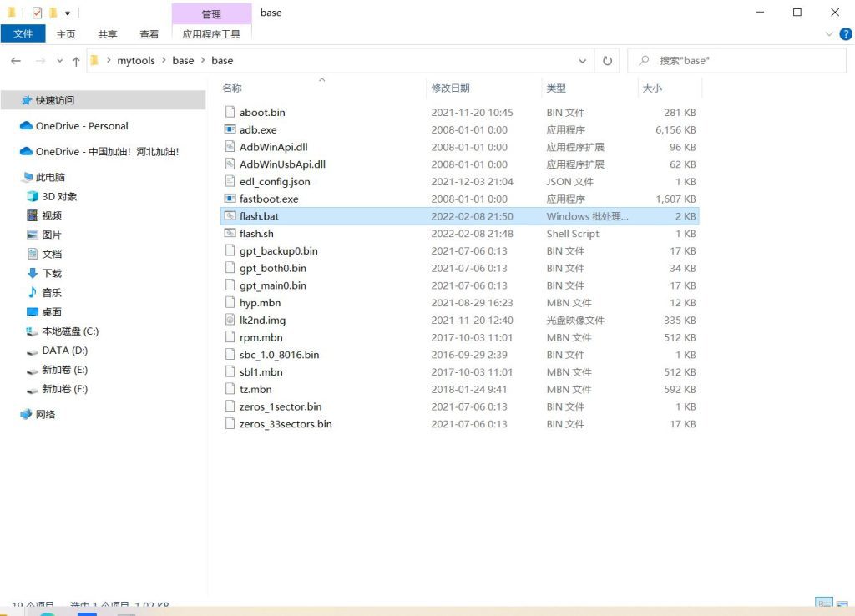
Task: Click the properties checkmark toolbar icon
Action: (37, 13)
